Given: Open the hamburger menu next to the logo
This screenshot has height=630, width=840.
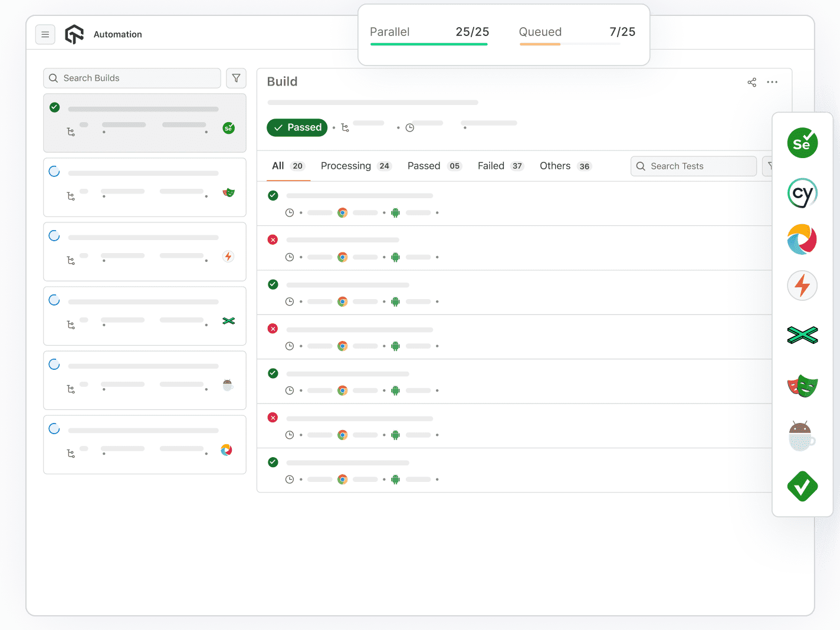Looking at the screenshot, I should pyautogui.click(x=45, y=35).
